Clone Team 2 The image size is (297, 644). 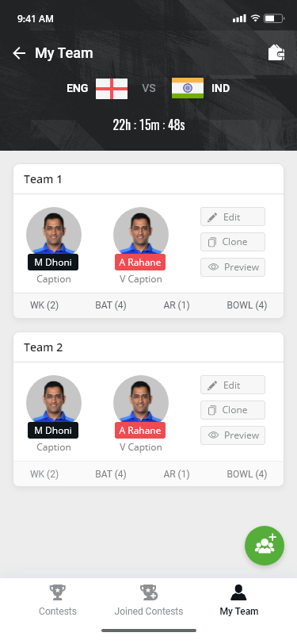point(233,410)
